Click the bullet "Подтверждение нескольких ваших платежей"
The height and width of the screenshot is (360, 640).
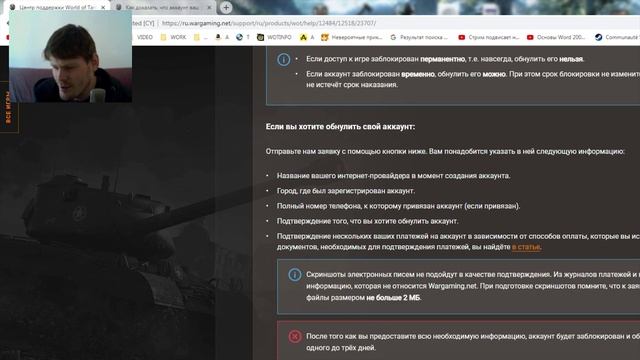pos(458,242)
